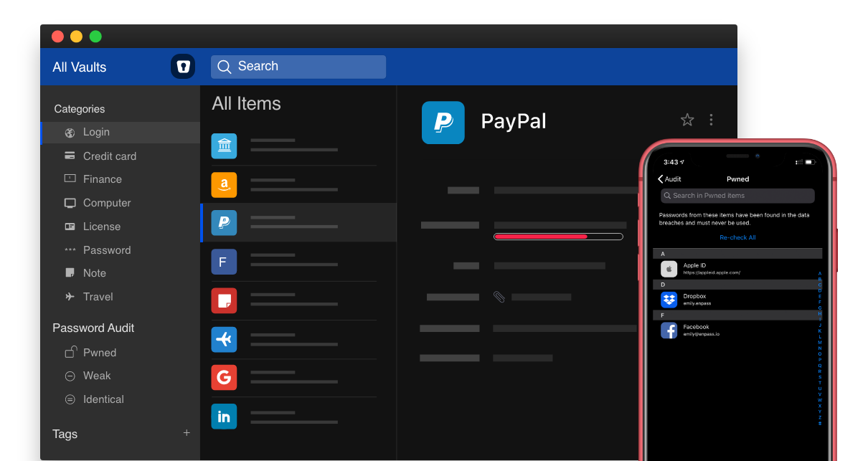Open the Dropbox entry on the phone
The image size is (868, 461).
click(x=737, y=300)
